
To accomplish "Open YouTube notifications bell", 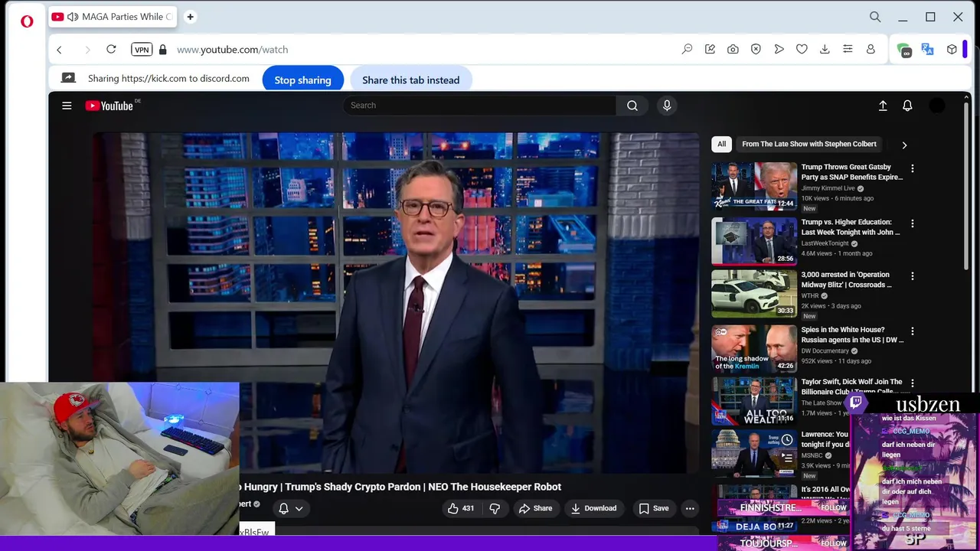I will [x=907, y=106].
